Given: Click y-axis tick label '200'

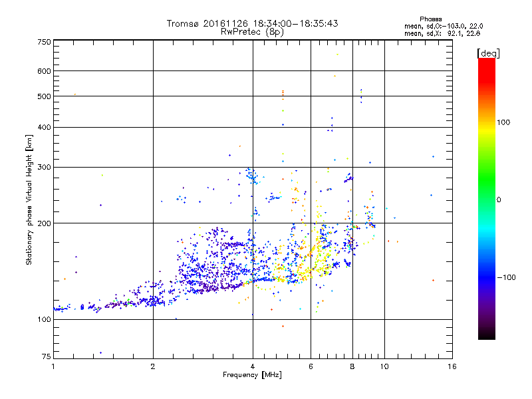Looking at the screenshot, I should (x=44, y=223).
